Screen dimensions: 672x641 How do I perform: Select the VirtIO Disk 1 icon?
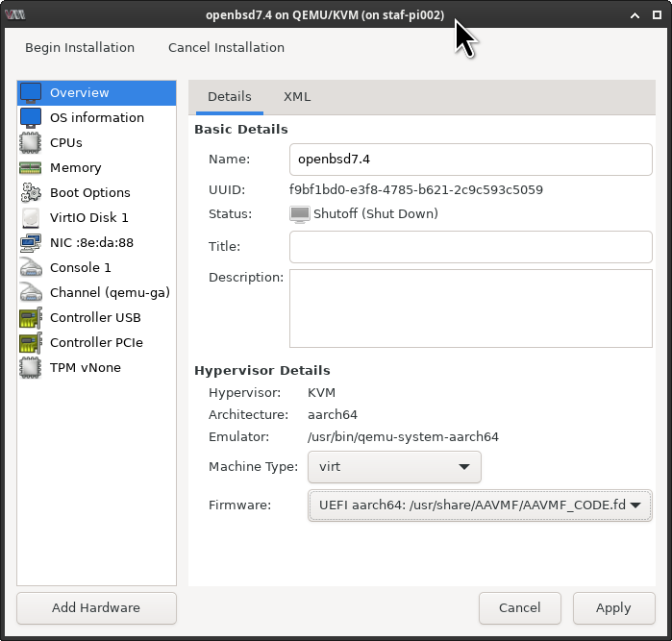pyautogui.click(x=31, y=218)
